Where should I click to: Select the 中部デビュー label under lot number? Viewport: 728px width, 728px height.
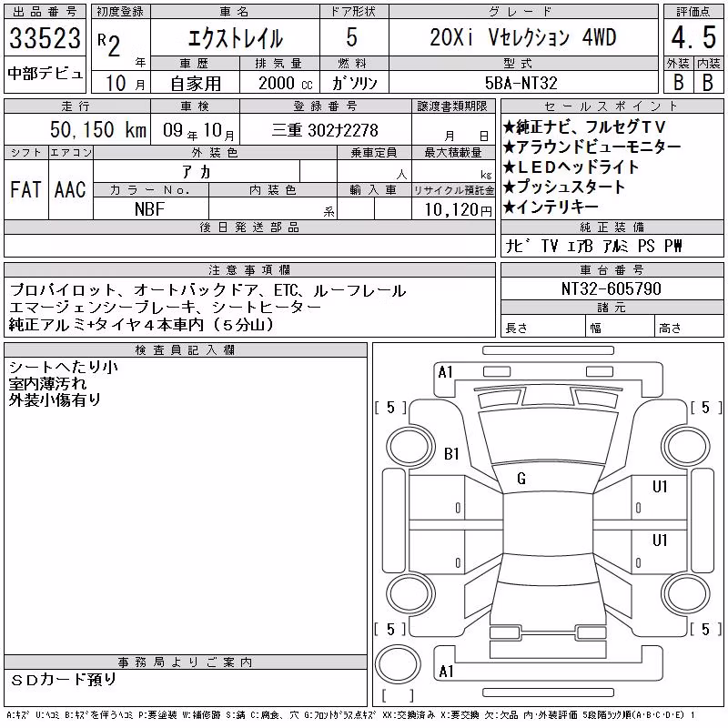tap(45, 74)
